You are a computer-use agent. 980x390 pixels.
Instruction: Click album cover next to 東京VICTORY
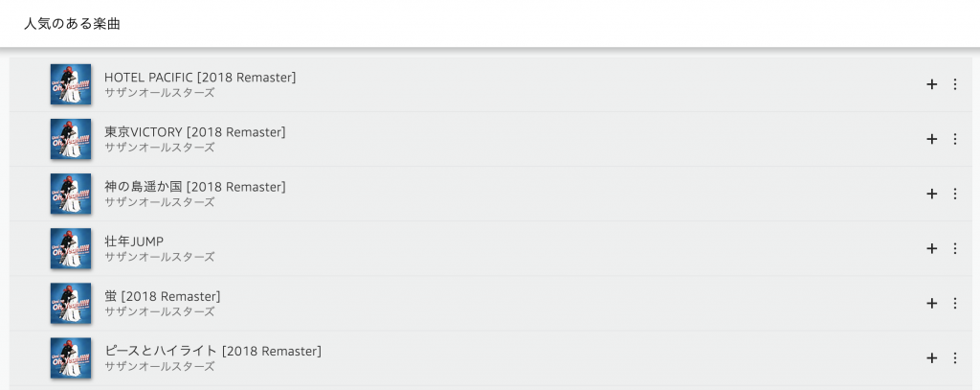tap(71, 139)
